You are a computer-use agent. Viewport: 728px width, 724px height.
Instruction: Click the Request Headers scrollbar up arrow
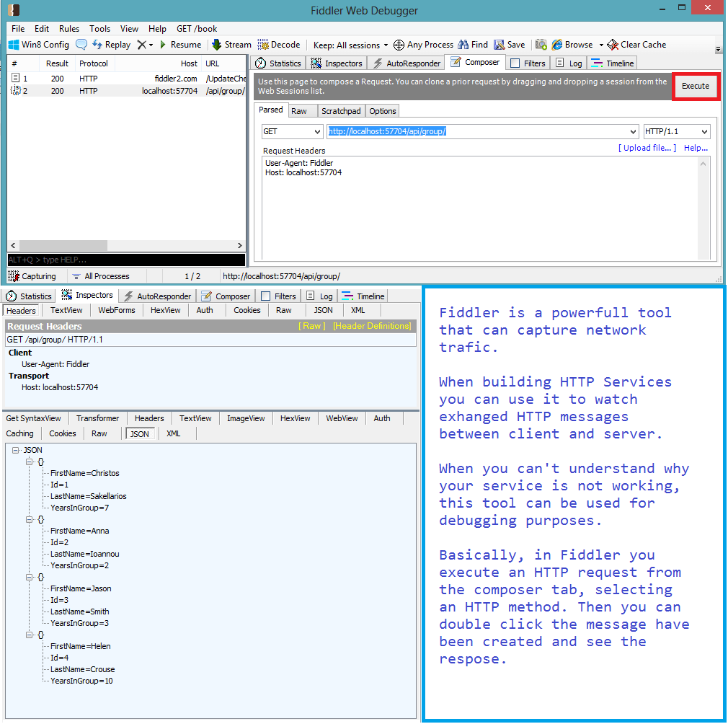703,164
